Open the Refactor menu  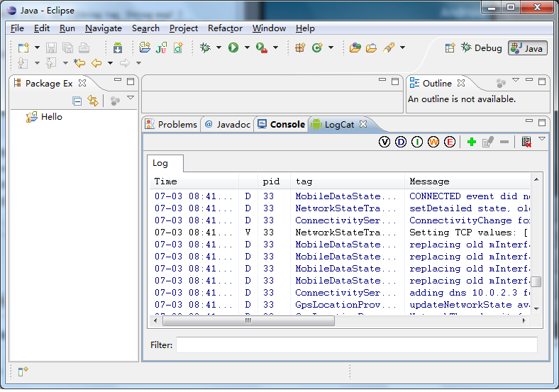pyautogui.click(x=225, y=28)
